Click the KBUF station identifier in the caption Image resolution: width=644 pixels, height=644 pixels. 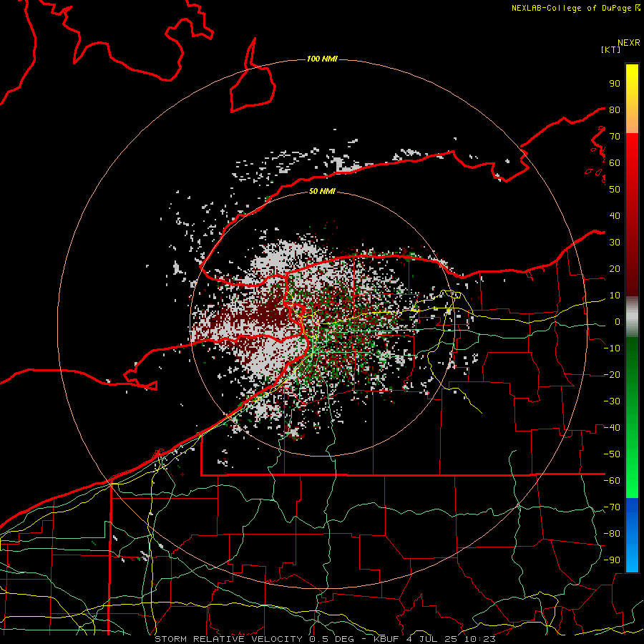coord(386,639)
